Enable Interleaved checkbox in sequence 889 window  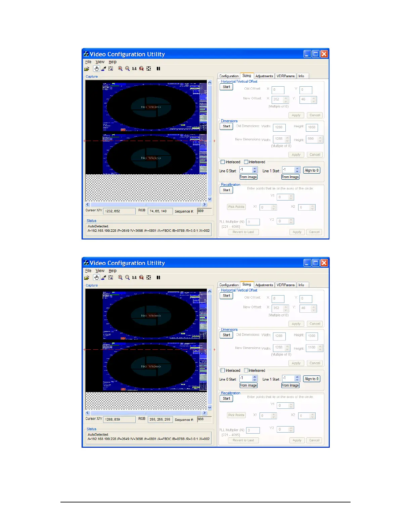click(x=246, y=162)
